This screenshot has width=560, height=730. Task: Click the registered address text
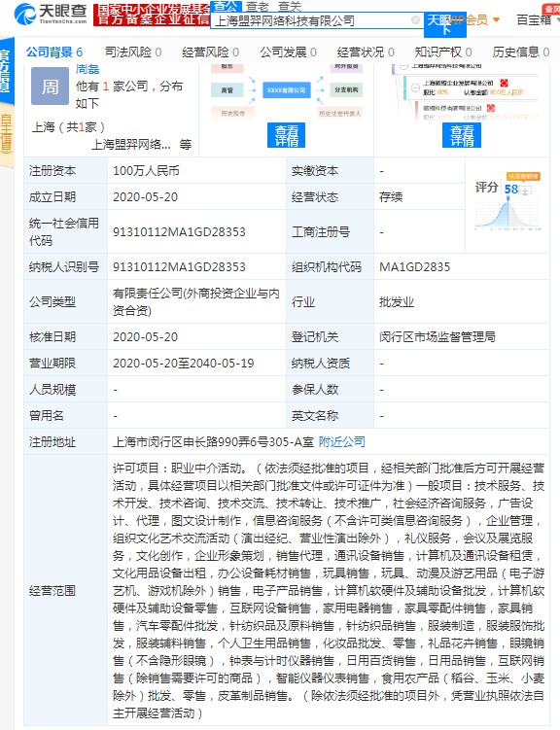tap(213, 442)
